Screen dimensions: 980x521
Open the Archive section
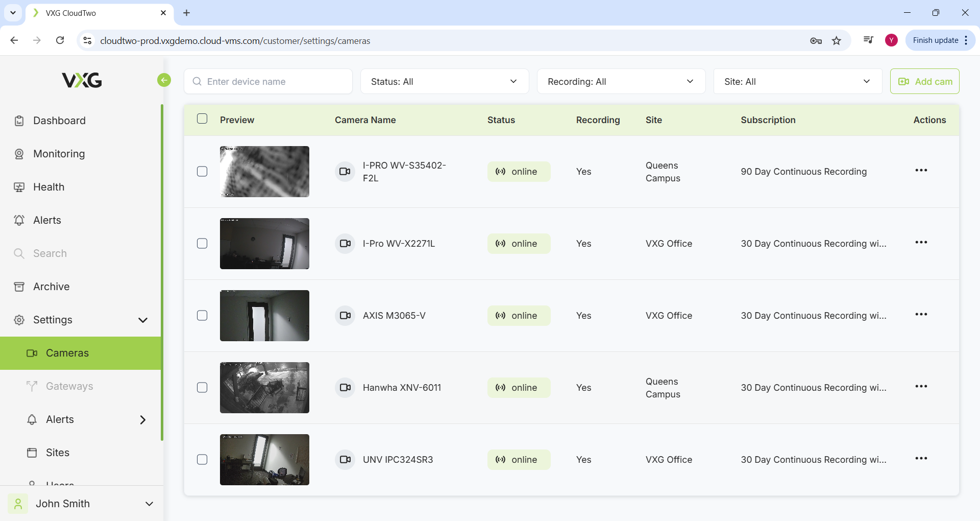[51, 287]
